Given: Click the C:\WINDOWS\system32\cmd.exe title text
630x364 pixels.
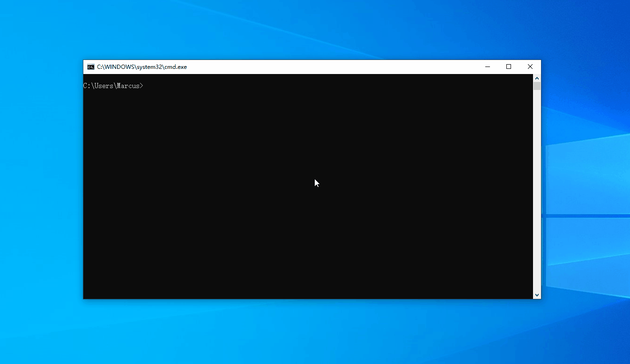Looking at the screenshot, I should tap(142, 67).
